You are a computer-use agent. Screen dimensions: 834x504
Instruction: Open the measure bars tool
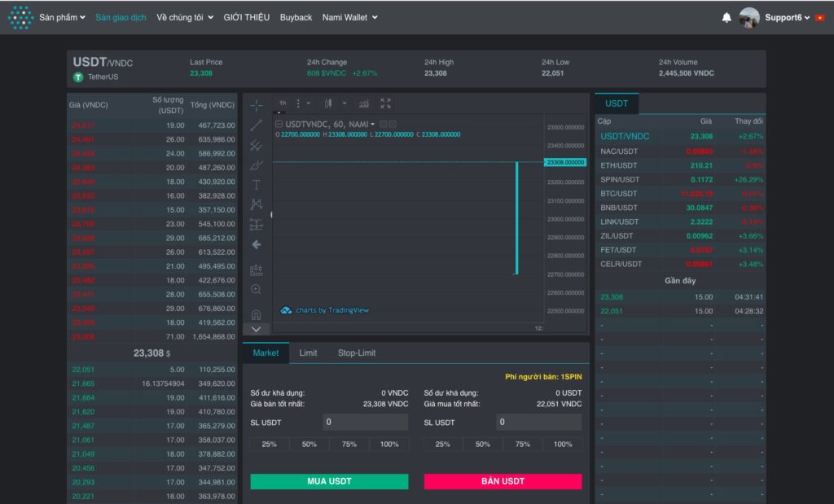(x=257, y=270)
